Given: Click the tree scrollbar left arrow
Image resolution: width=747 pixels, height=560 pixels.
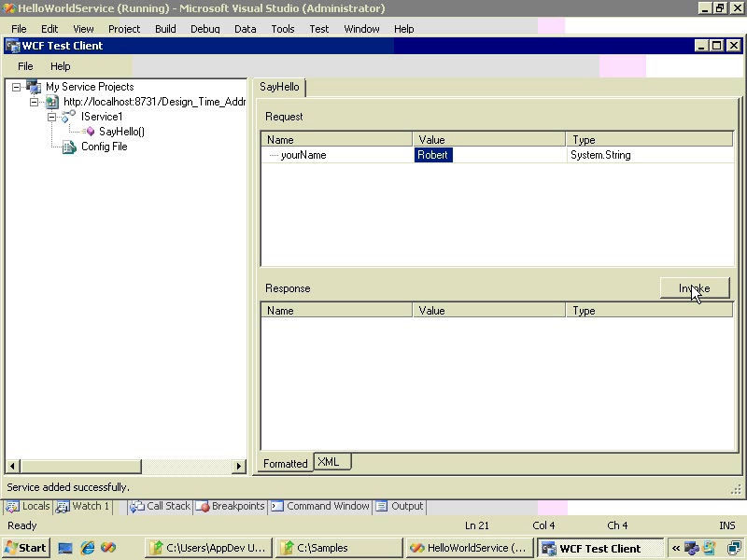Looking at the screenshot, I should pos(13,466).
